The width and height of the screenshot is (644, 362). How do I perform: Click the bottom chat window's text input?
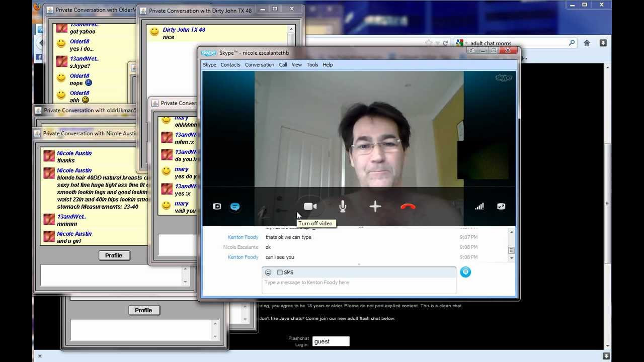(140, 330)
